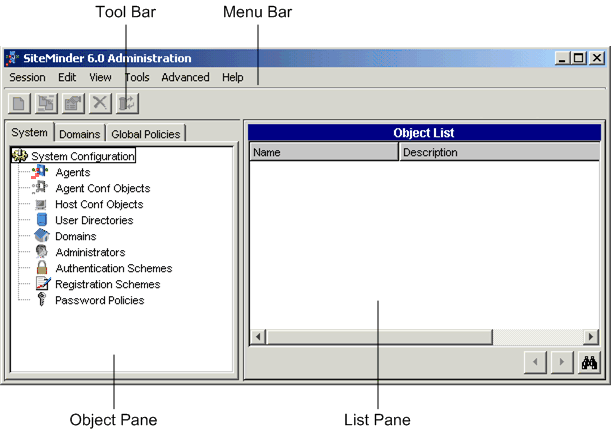This screenshot has height=430, width=611.
Task: Click the Authentication Schemes padlock icon
Action: [42, 268]
